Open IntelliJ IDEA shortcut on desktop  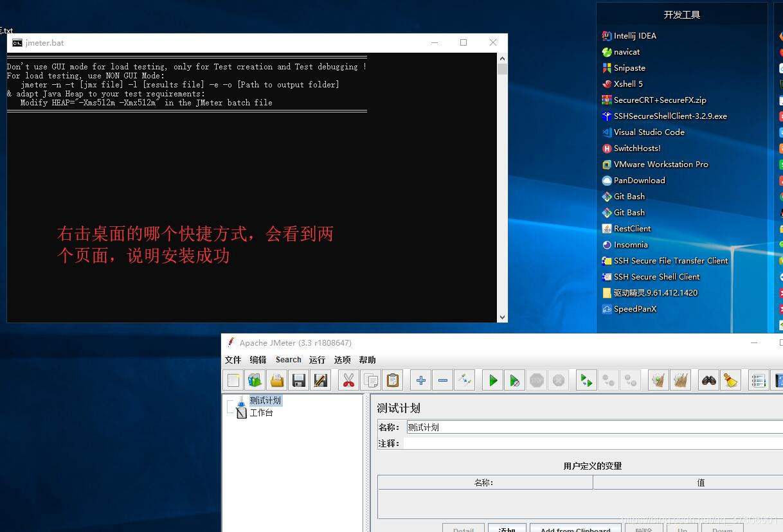[x=629, y=36]
